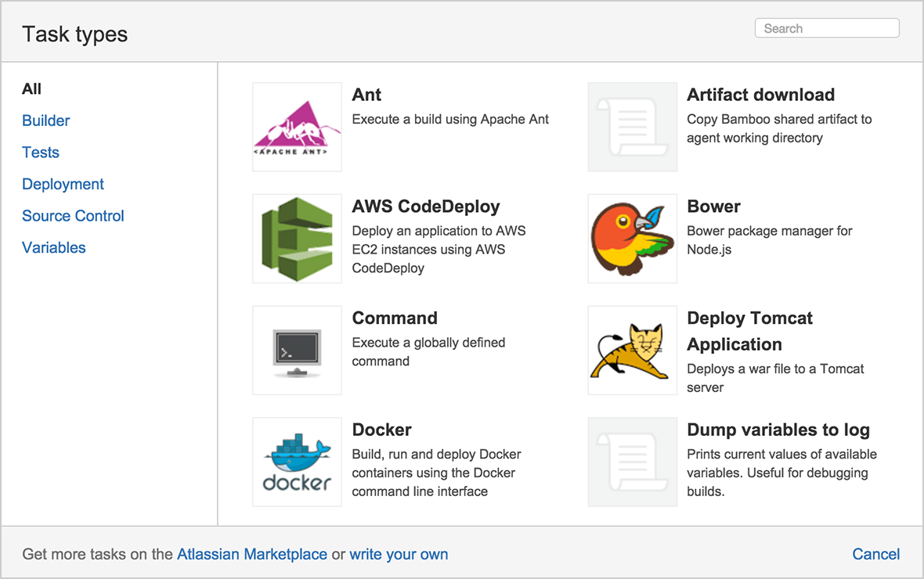Switch to the Builder category
924x579 pixels.
tap(45, 120)
